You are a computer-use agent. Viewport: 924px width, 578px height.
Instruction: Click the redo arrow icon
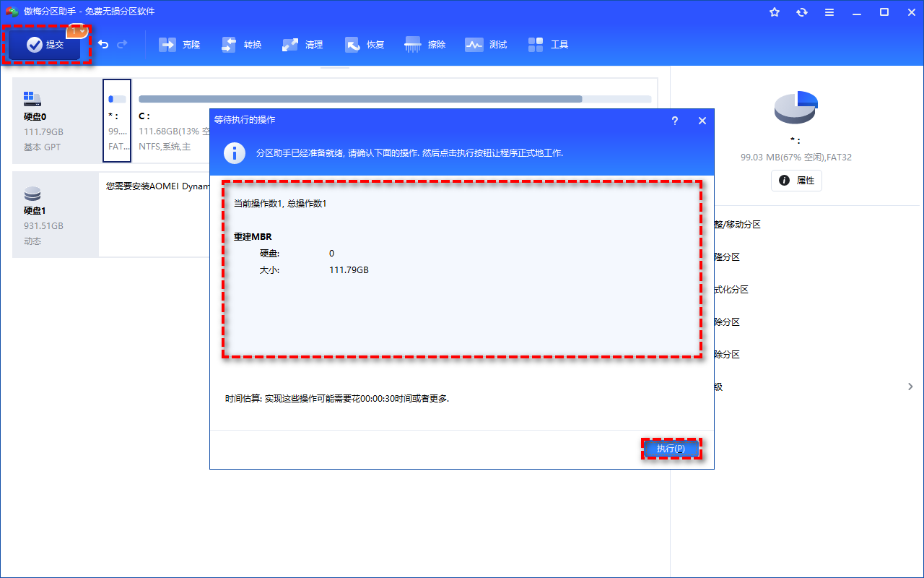pos(122,45)
